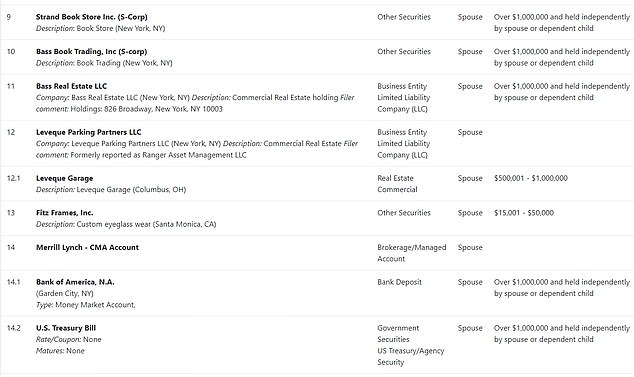Select the Bass Real Estate LLC heading

[72, 86]
